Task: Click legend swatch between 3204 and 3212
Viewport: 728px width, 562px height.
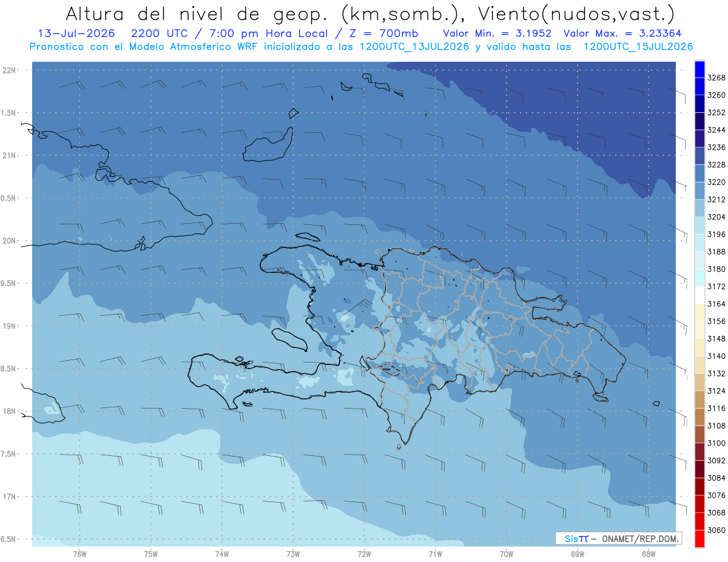Action: 699,208
